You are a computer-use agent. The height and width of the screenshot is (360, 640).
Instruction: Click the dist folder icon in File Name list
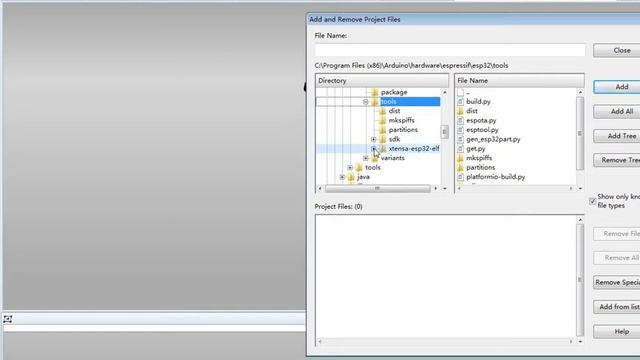(460, 111)
